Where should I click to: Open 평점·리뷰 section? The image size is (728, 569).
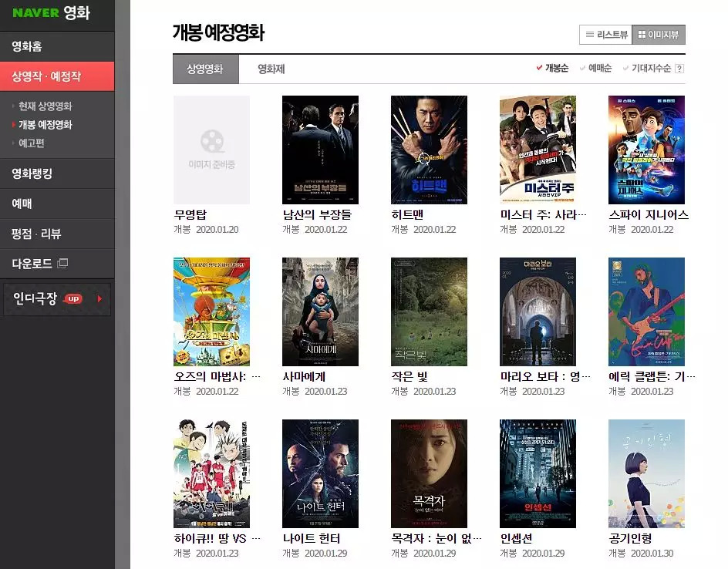(57, 234)
